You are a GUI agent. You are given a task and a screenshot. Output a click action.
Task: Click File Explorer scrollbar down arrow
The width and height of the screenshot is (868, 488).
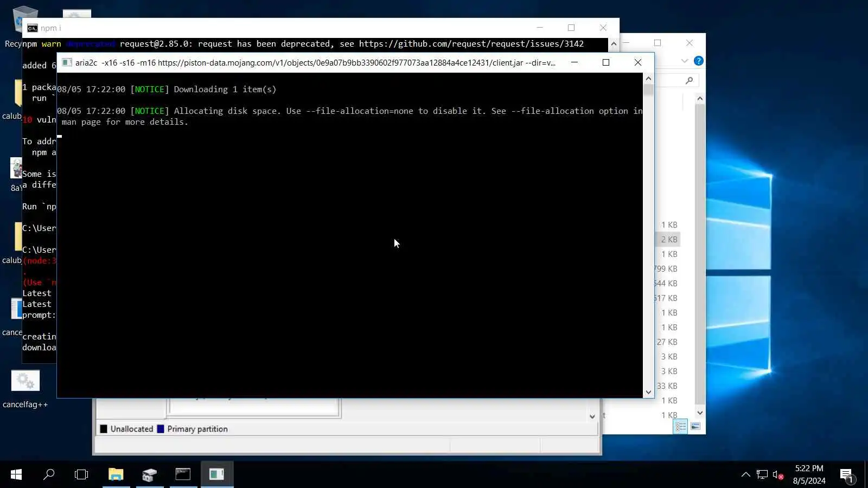(700, 413)
